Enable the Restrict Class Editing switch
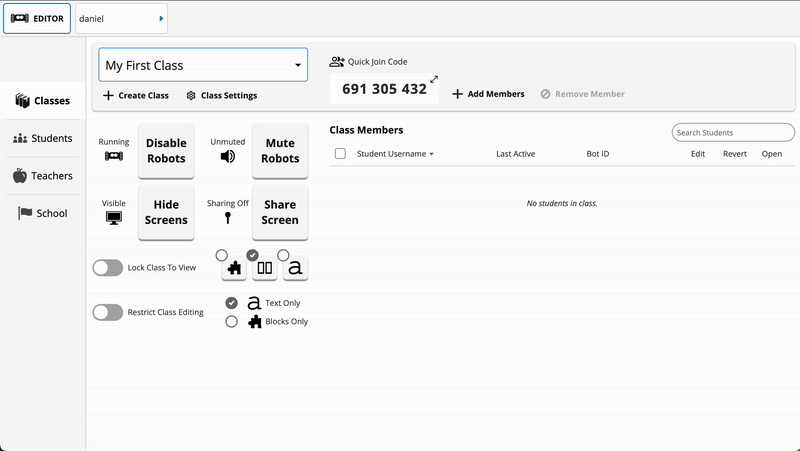This screenshot has width=800, height=451. (x=107, y=312)
